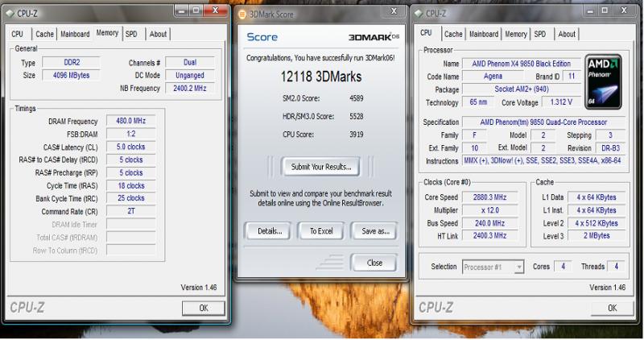The image size is (644, 340).
Task: Click the empty DRAM Idle Timer field
Action: pos(131,224)
